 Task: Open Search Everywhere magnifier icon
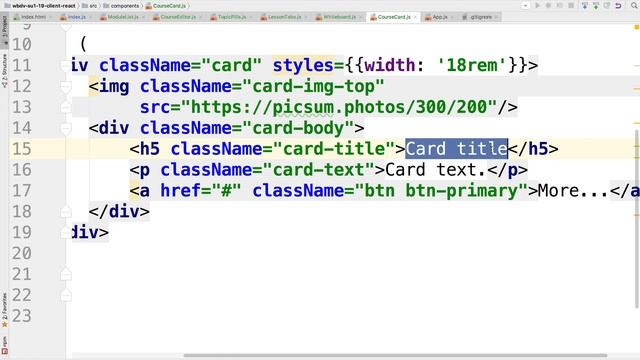(x=634, y=6)
